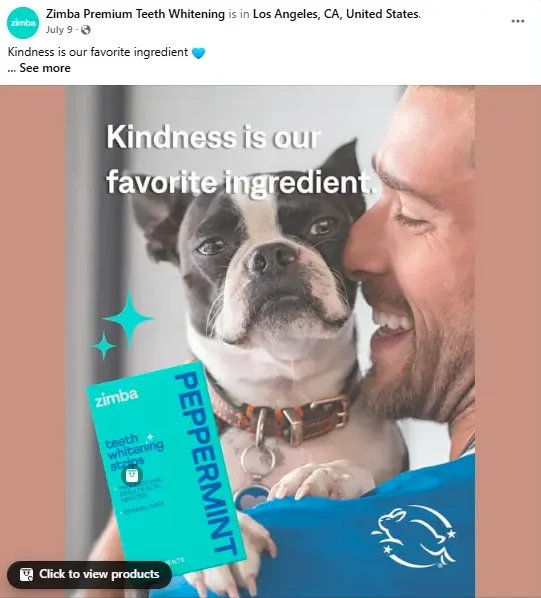Click the Zimba peppermint strips box

coord(166,467)
